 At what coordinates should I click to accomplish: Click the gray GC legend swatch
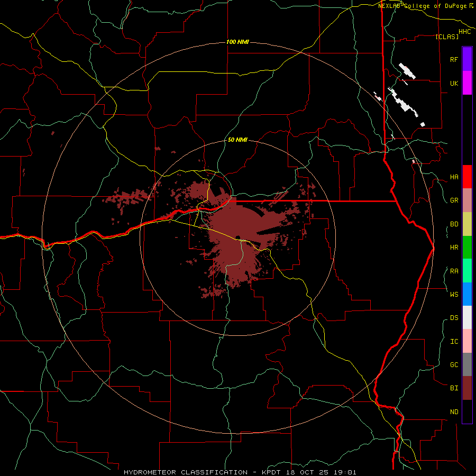pos(467,364)
